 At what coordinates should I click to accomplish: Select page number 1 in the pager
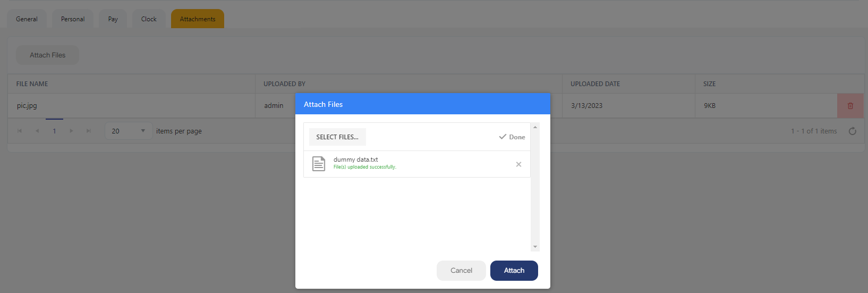click(54, 131)
